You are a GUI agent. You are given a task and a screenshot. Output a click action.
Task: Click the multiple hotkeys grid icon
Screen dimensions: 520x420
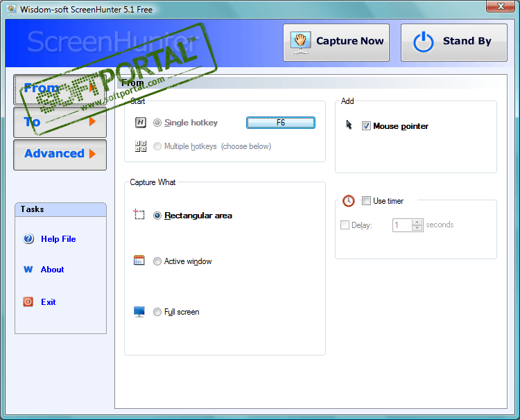coord(141,146)
